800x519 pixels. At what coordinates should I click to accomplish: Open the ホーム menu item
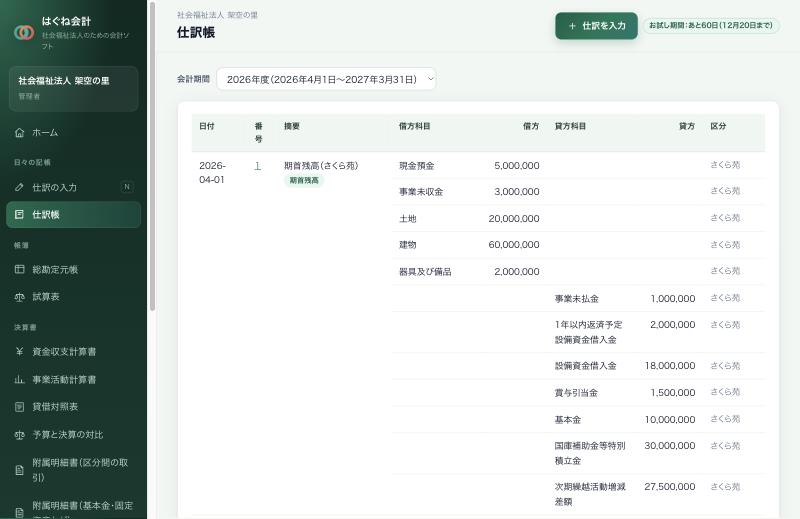[73, 133]
